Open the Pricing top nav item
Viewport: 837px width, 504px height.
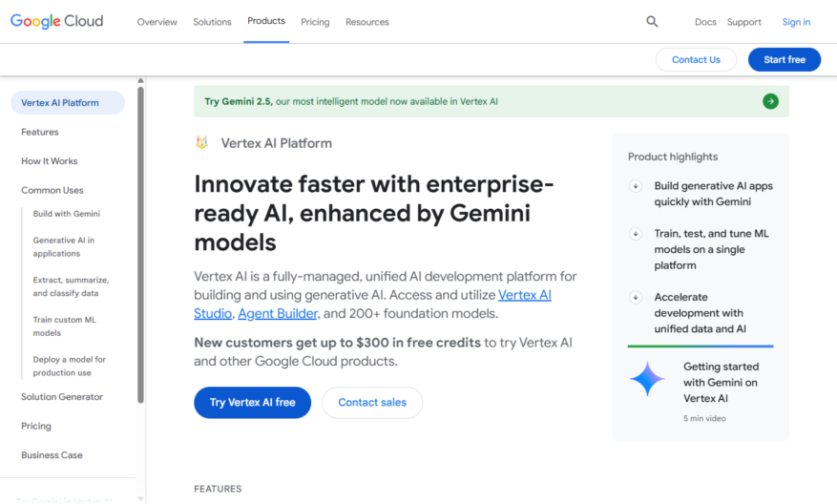pyautogui.click(x=315, y=22)
